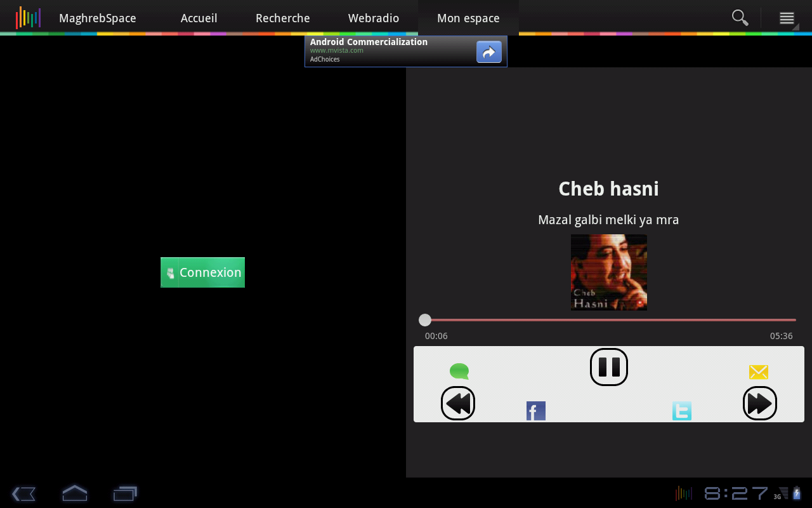Pause the playing track
The height and width of the screenshot is (508, 812).
609,367
